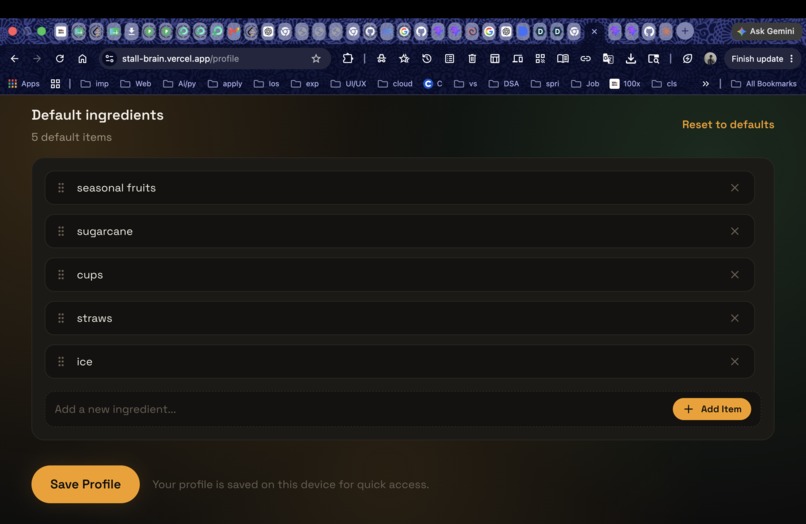
Task: Open the C bookmark shortcut
Action: click(x=433, y=84)
